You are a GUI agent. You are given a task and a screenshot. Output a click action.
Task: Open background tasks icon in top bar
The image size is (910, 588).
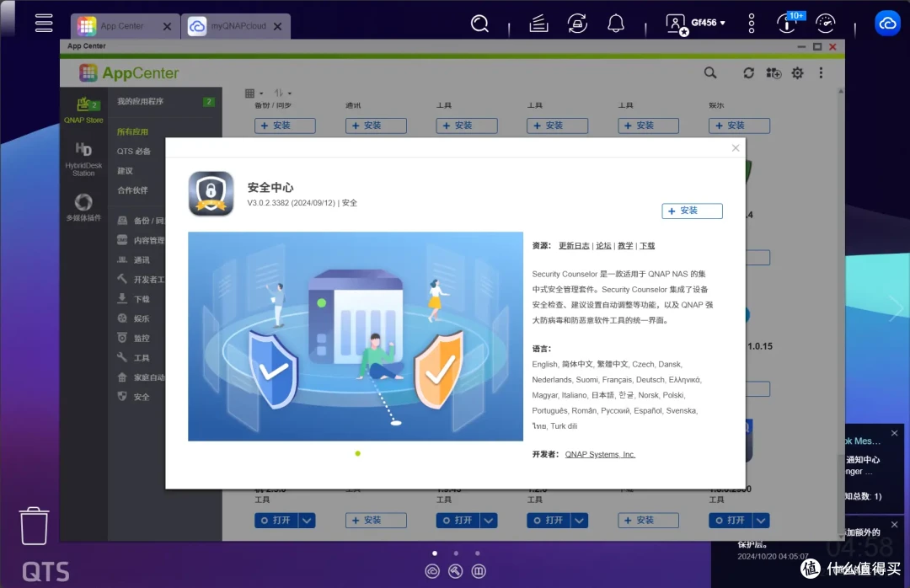538,24
